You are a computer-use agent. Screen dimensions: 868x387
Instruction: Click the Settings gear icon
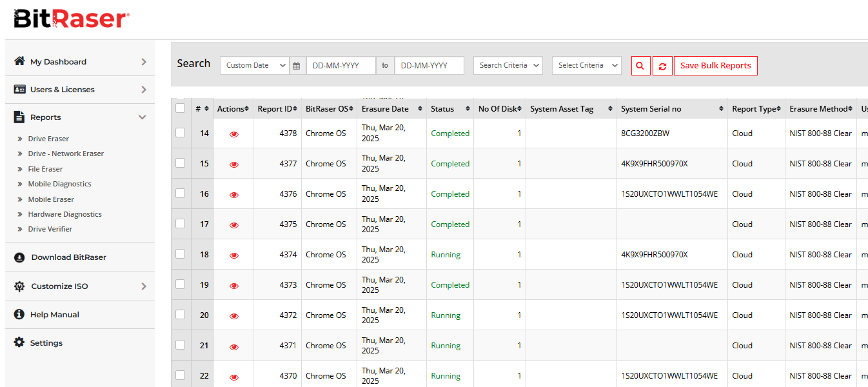coord(19,342)
